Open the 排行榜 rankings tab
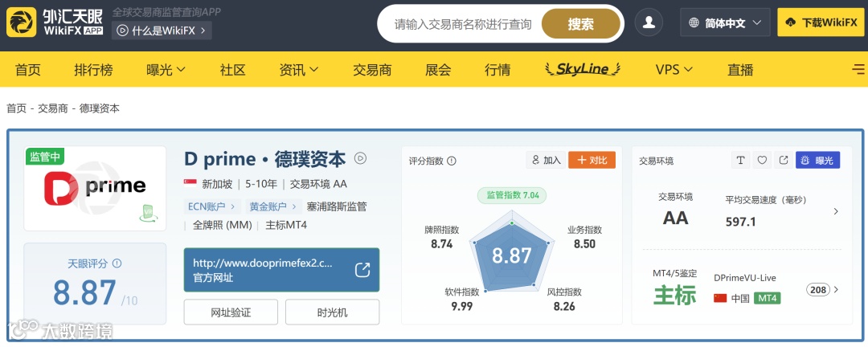This screenshot has height=347, width=868. 93,70
